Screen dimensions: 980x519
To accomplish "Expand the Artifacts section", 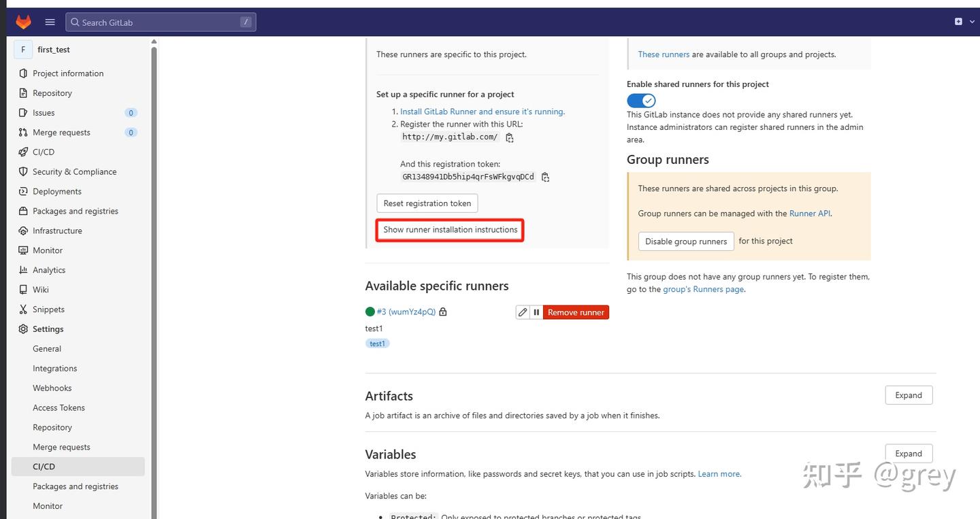I will 908,395.
